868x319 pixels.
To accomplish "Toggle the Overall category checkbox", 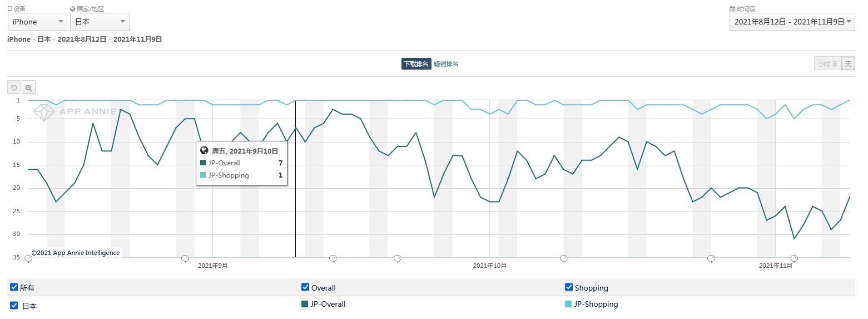I will tap(305, 287).
